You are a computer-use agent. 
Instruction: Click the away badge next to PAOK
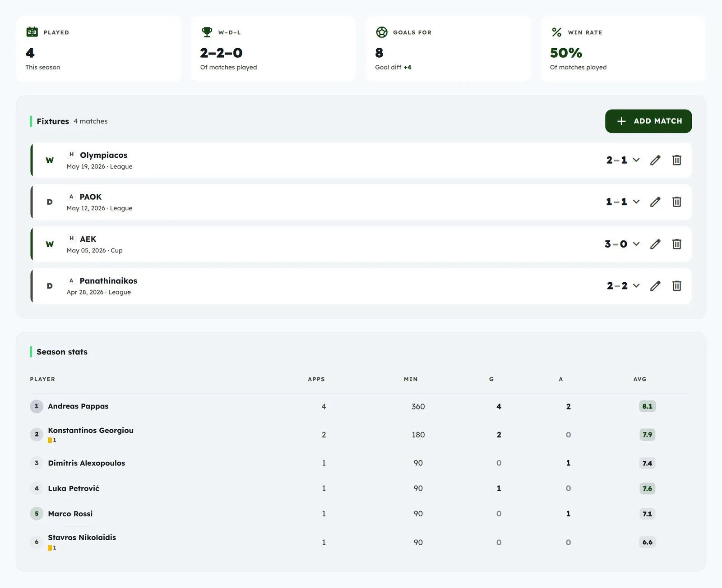pos(71,196)
